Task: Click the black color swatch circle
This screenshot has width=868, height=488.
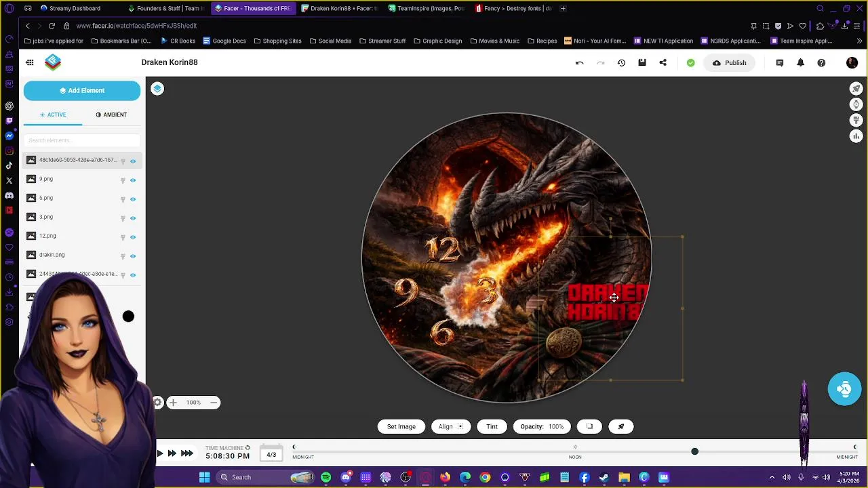Action: coord(128,317)
